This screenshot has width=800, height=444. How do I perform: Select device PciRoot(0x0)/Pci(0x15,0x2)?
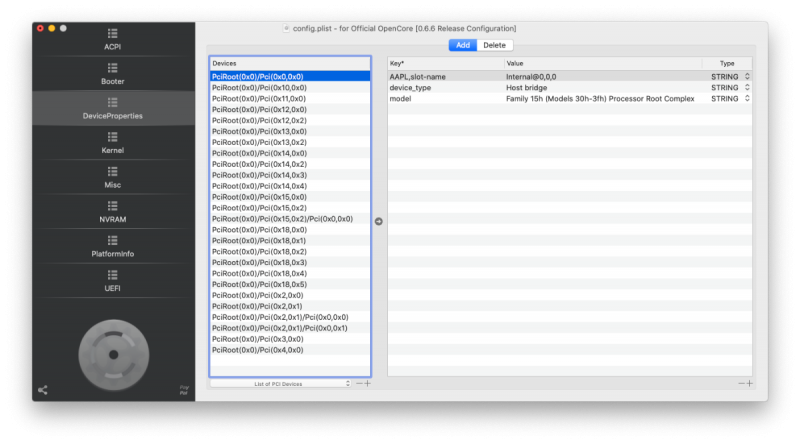click(x=290, y=208)
